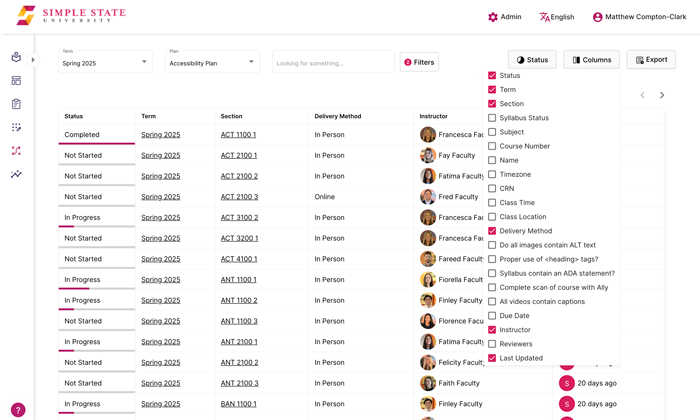Viewport: 700px width, 420px height.
Task: Enable the Syllabus Status column checkbox
Action: pyautogui.click(x=492, y=118)
